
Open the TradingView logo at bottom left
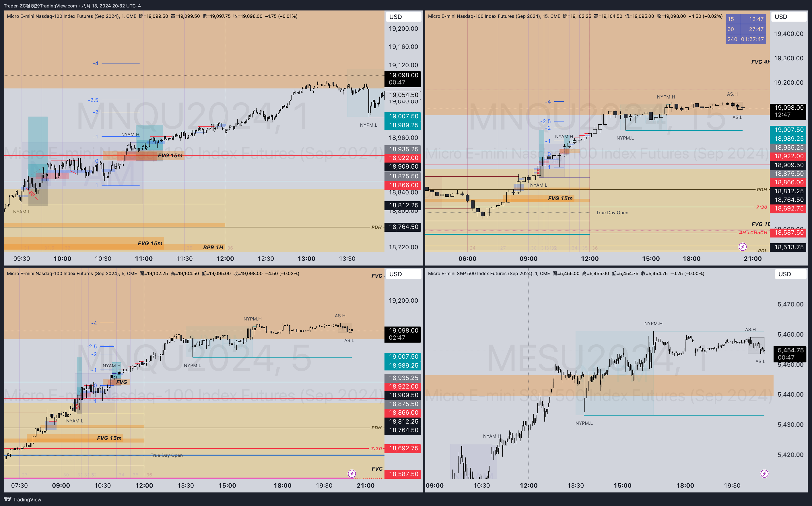tap(22, 499)
